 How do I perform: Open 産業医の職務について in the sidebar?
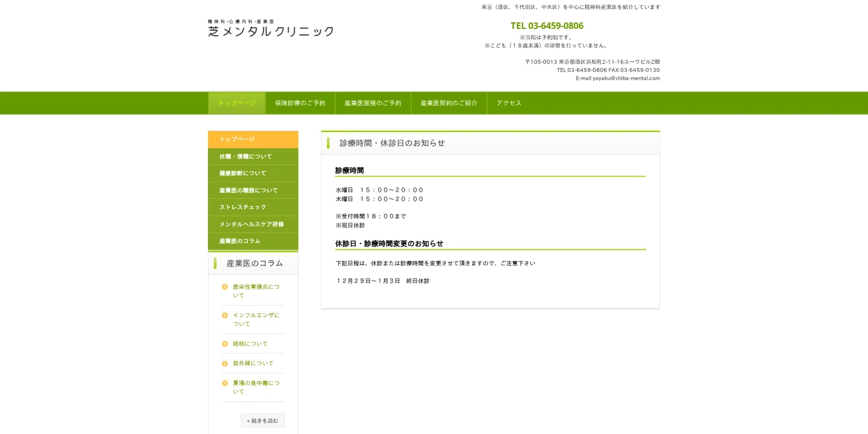253,190
